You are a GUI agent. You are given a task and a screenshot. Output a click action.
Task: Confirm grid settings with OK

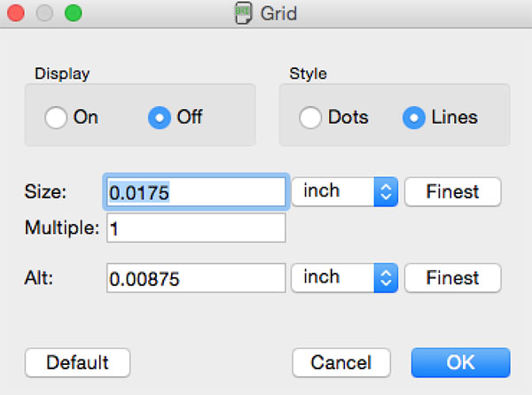click(460, 362)
